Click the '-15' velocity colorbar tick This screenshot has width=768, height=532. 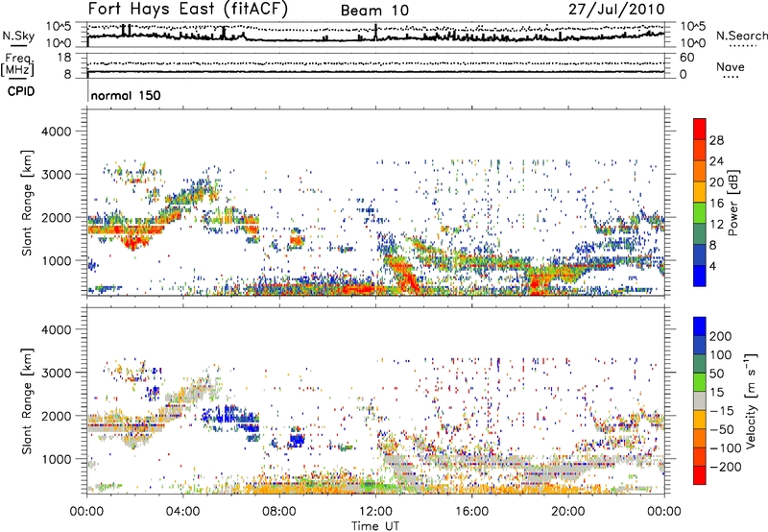[722, 410]
